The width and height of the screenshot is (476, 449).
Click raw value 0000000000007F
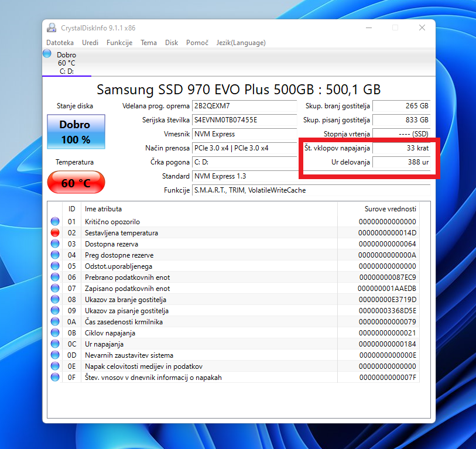[x=388, y=378]
